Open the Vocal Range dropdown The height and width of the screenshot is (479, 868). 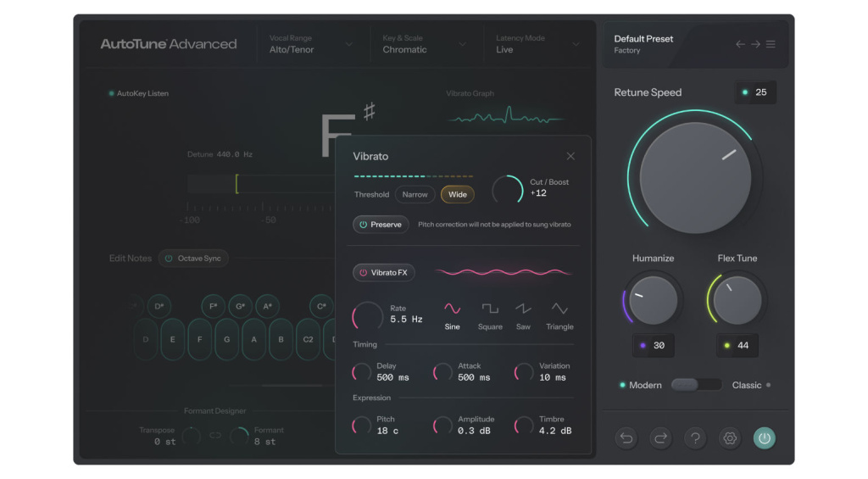(311, 44)
